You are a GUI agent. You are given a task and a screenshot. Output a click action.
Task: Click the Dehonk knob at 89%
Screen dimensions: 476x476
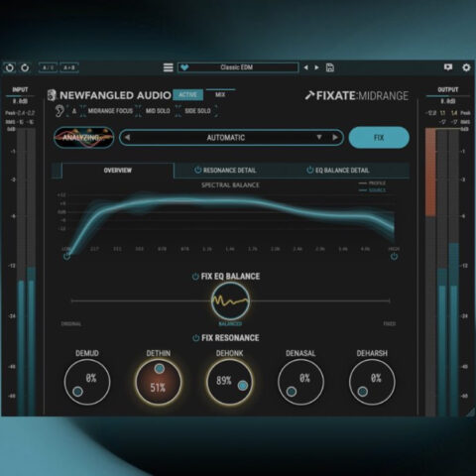click(x=229, y=382)
